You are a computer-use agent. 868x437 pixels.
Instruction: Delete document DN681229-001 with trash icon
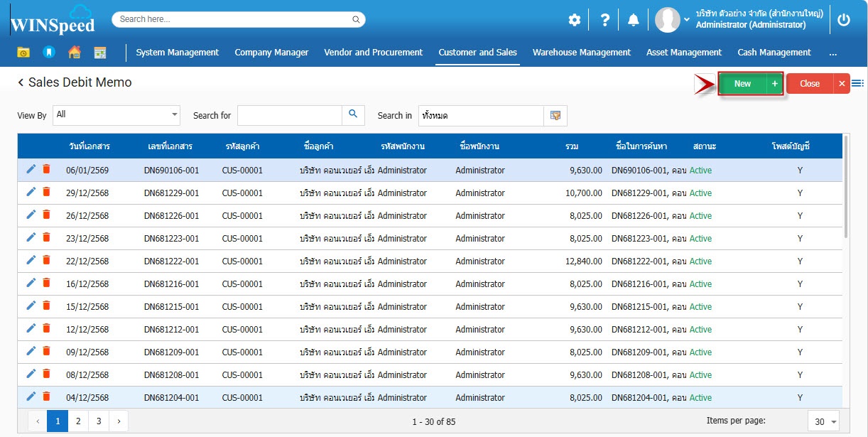pos(46,192)
